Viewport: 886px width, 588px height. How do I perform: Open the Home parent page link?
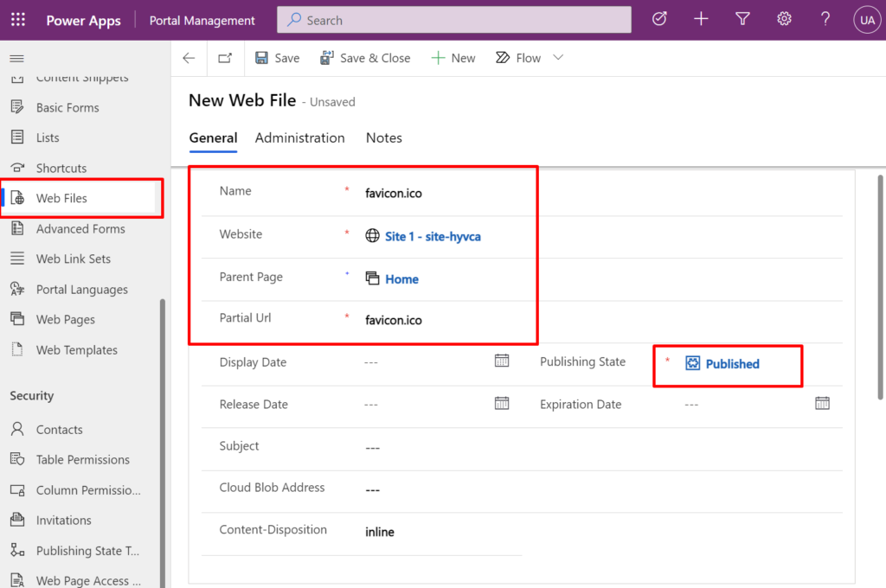[401, 279]
